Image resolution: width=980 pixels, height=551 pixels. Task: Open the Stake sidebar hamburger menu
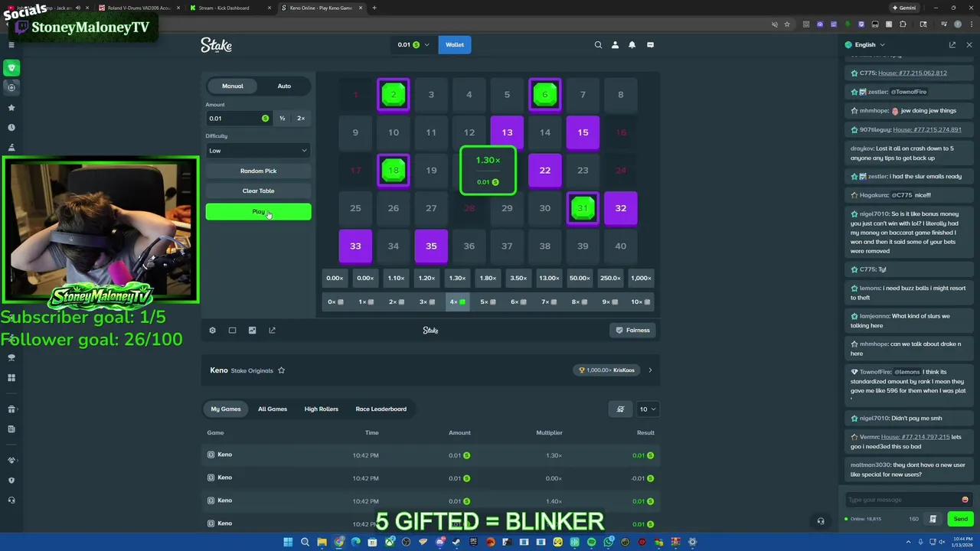(x=11, y=45)
